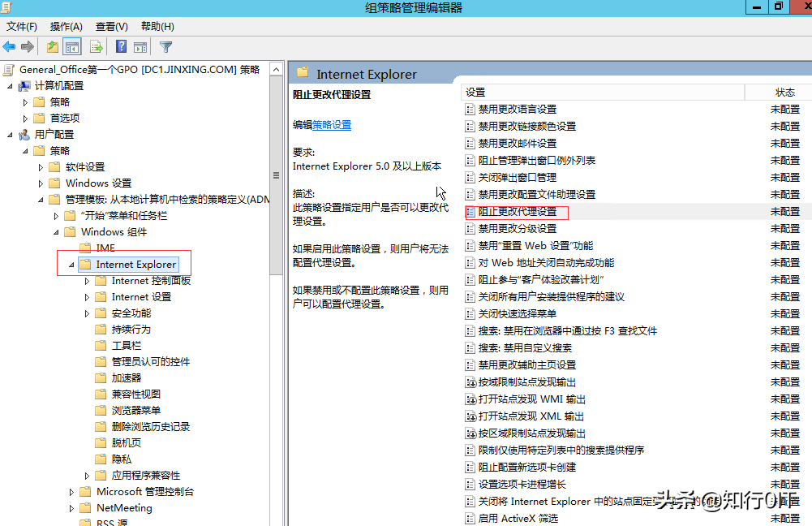Open Help via the blue question-mark icon

tap(121, 47)
